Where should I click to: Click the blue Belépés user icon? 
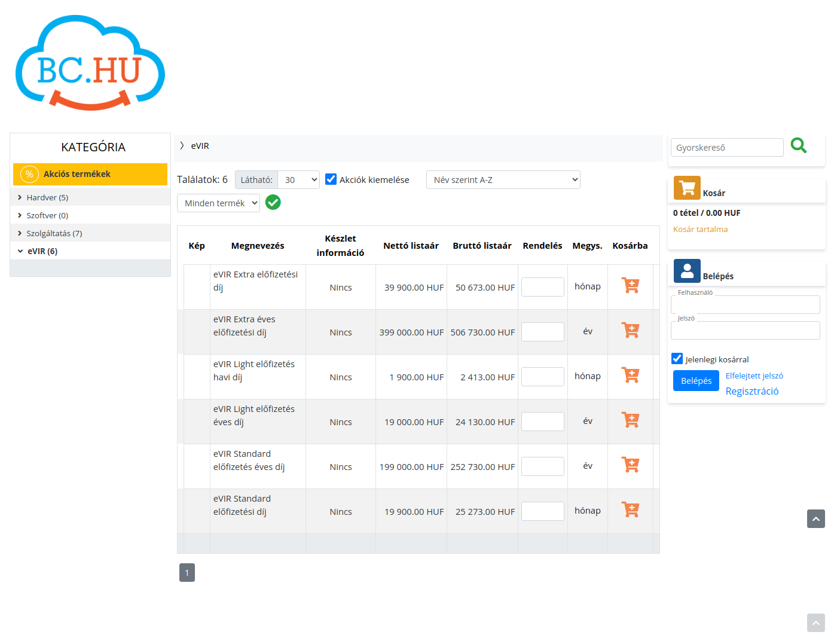tap(687, 271)
